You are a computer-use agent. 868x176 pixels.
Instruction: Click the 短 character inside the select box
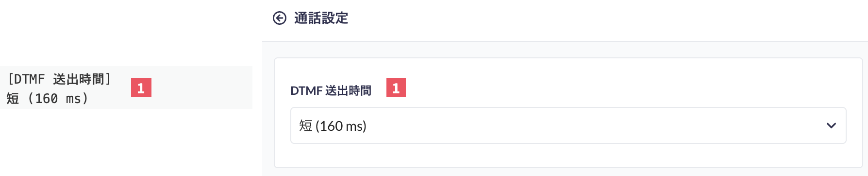pos(306,126)
